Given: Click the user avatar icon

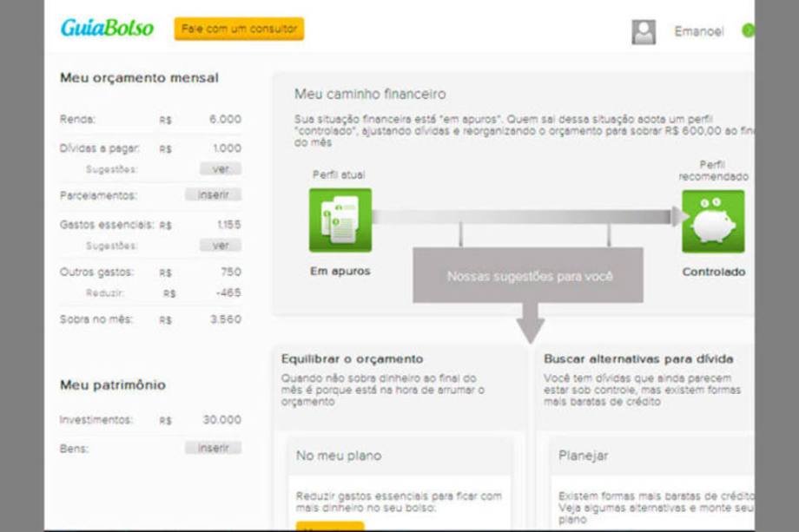Looking at the screenshot, I should click(644, 32).
